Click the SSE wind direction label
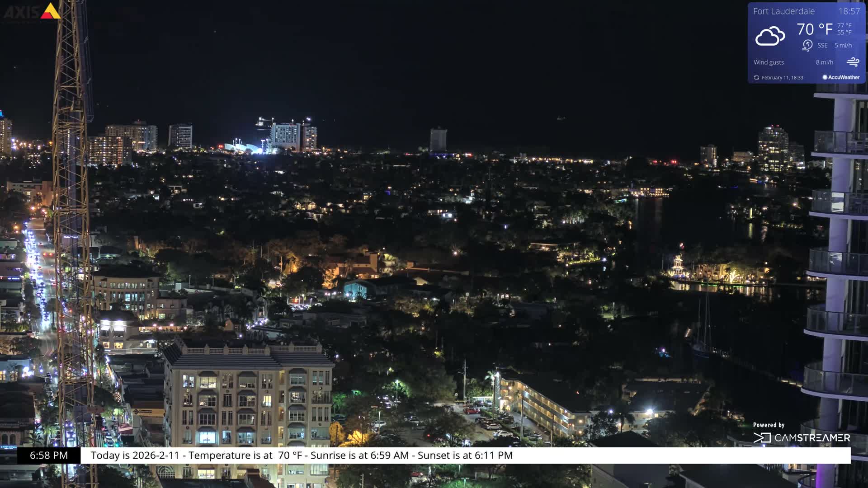 tap(822, 46)
